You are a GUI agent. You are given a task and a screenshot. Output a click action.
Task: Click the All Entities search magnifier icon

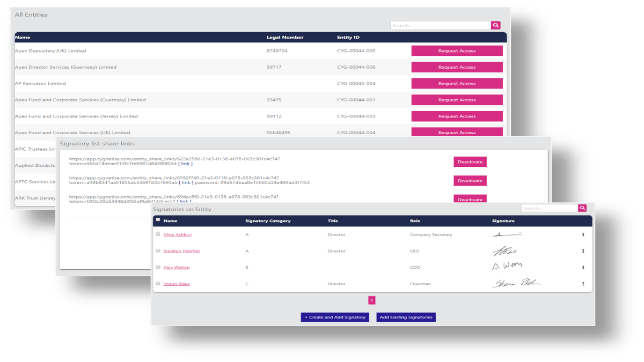(x=495, y=25)
